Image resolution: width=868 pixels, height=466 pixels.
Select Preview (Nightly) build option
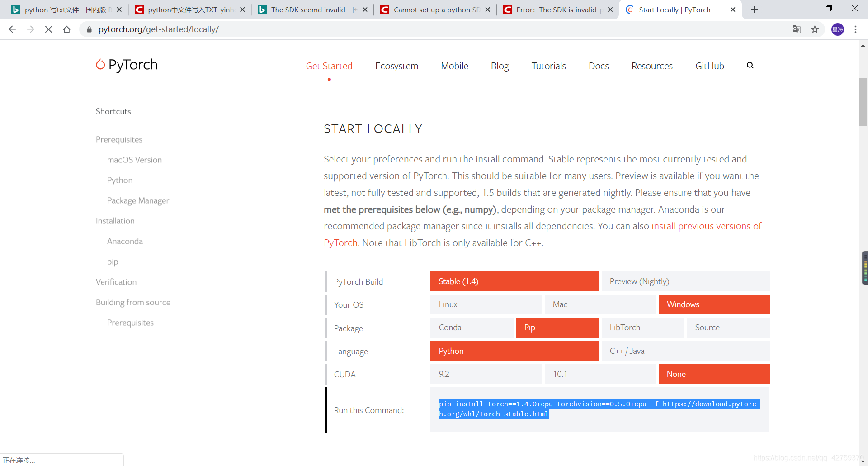(x=685, y=281)
